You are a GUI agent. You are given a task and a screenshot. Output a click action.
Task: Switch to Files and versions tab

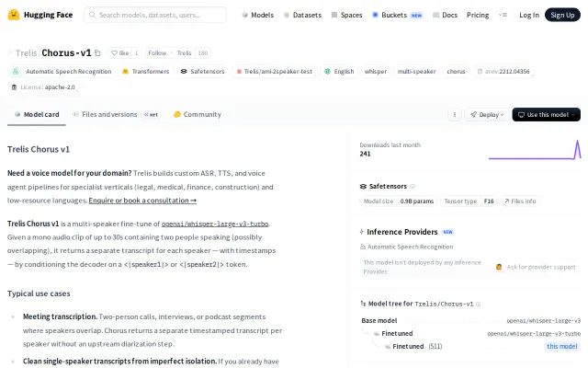(117, 114)
